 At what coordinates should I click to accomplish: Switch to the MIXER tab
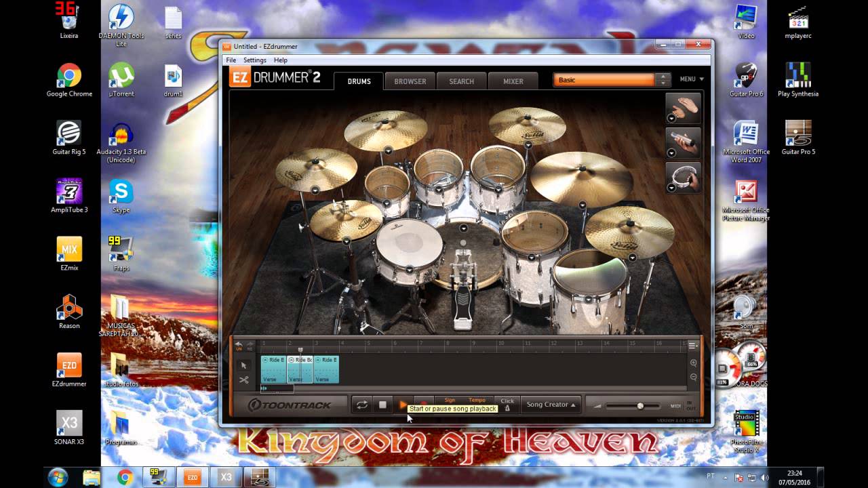tap(513, 81)
